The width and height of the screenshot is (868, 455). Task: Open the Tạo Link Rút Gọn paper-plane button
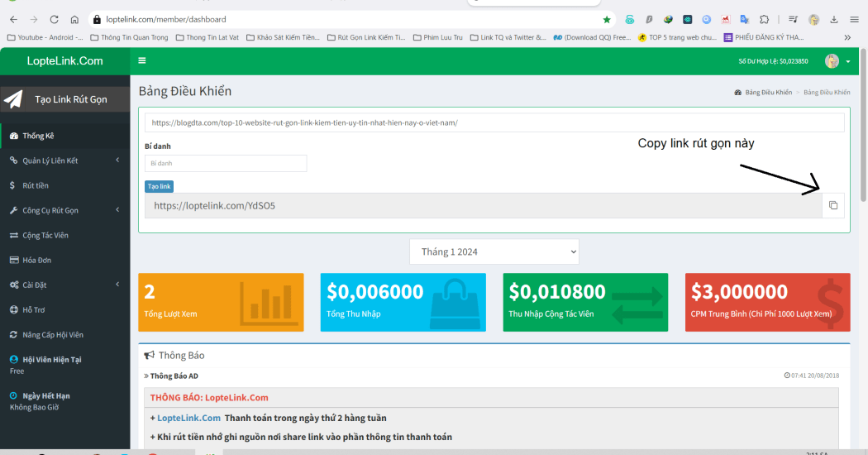(64, 99)
